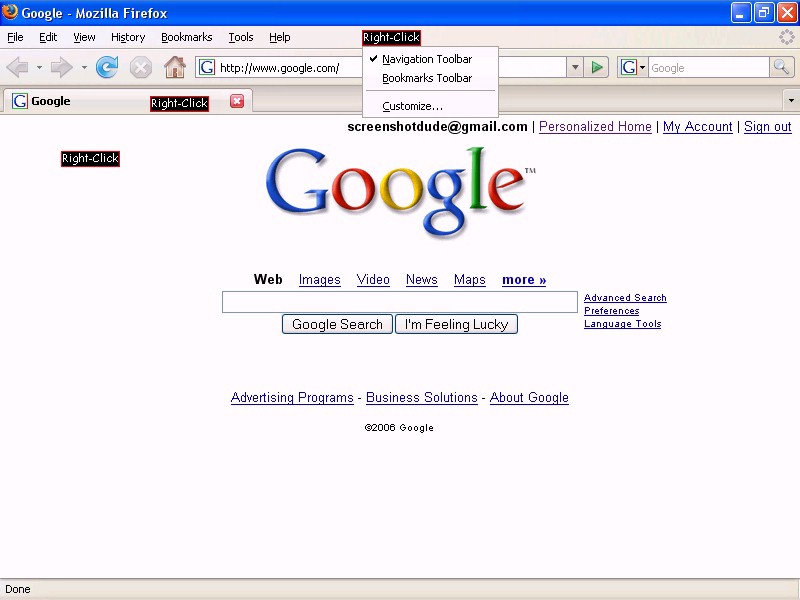800x600 pixels.
Task: Click the Done status bar text
Action: 18,589
